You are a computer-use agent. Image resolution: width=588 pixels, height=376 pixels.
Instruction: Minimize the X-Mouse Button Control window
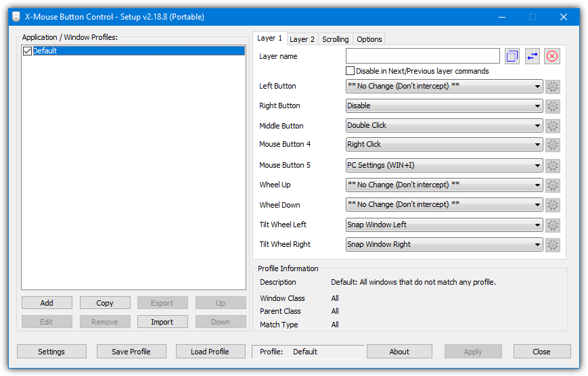(502, 17)
